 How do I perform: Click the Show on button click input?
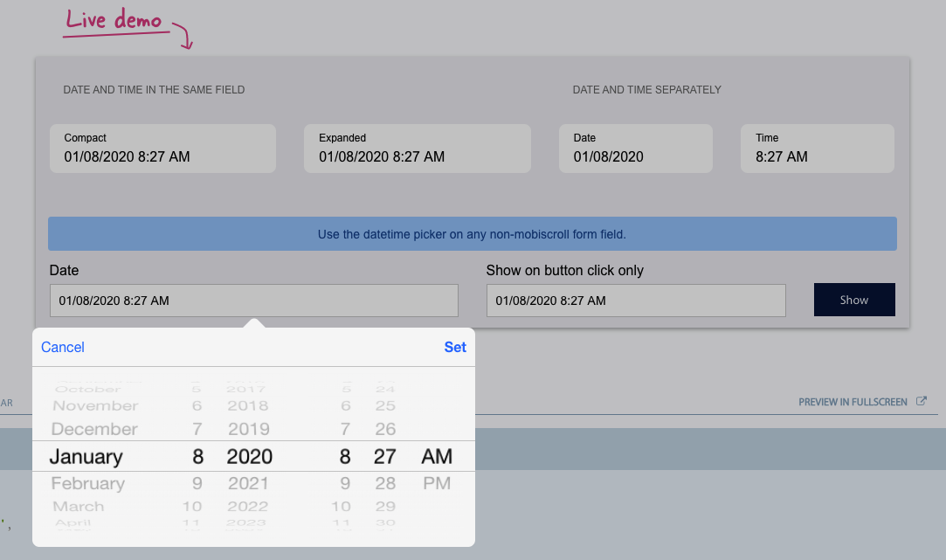pyautogui.click(x=635, y=301)
